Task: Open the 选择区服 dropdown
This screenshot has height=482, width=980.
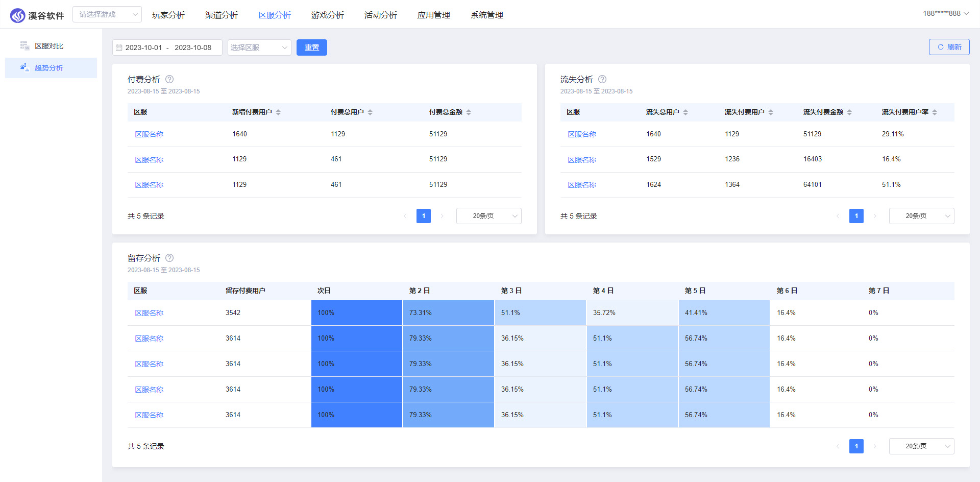Action: point(259,47)
